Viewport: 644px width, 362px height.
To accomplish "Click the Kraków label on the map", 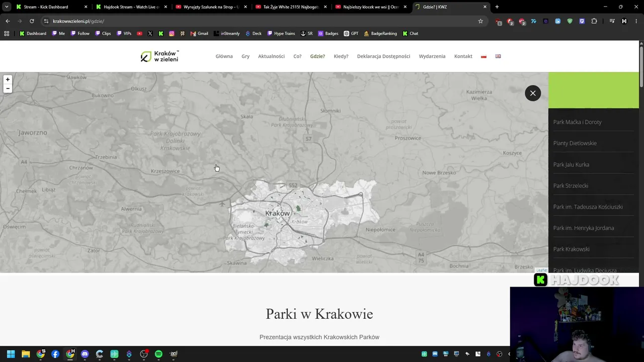I will click(x=278, y=213).
